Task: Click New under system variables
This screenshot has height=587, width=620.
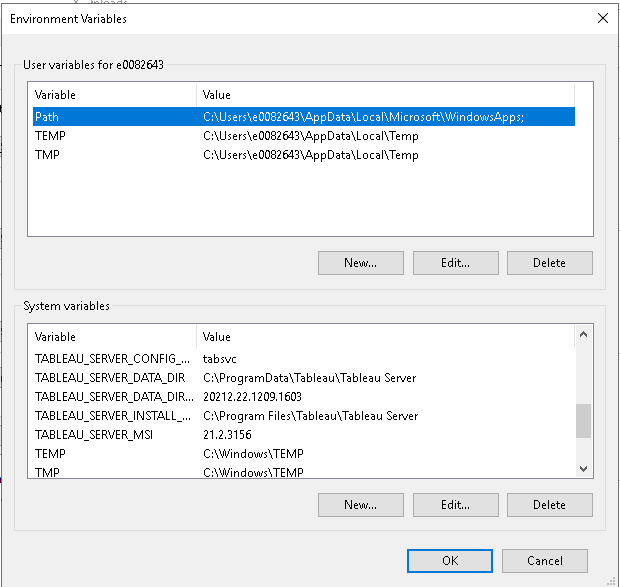Action: [x=361, y=505]
